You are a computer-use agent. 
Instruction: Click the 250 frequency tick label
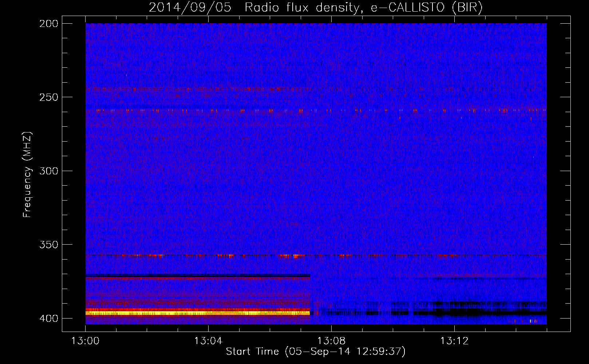point(48,97)
